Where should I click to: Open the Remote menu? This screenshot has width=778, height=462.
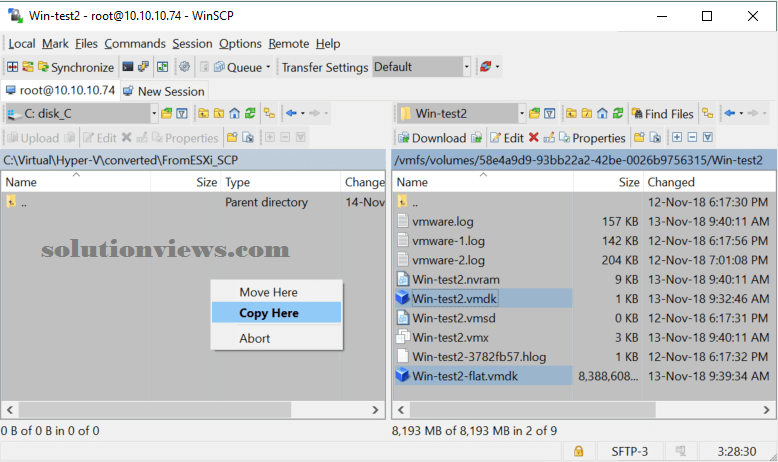pos(289,44)
